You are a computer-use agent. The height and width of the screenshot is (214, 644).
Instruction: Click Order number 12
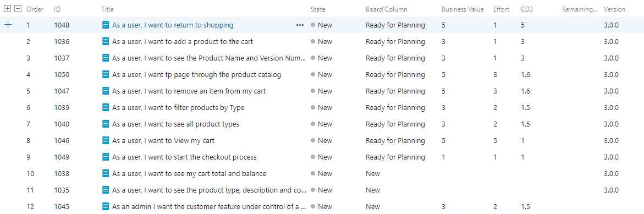pos(30,206)
